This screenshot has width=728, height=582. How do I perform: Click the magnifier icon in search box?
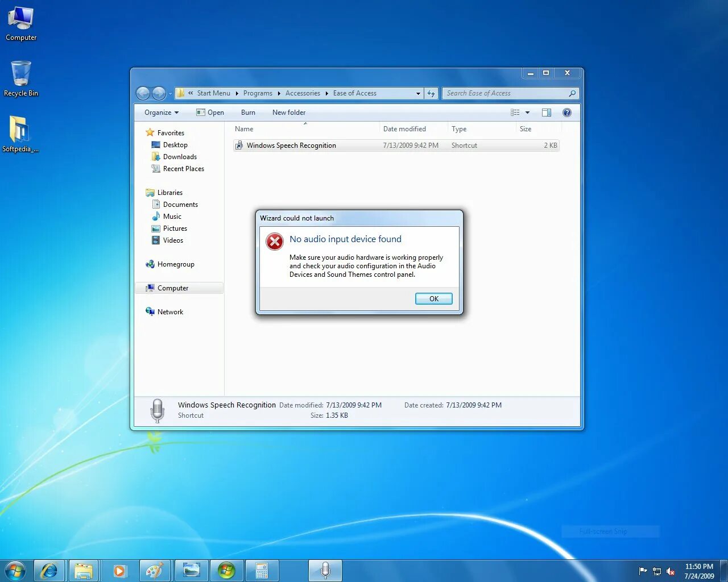click(572, 93)
